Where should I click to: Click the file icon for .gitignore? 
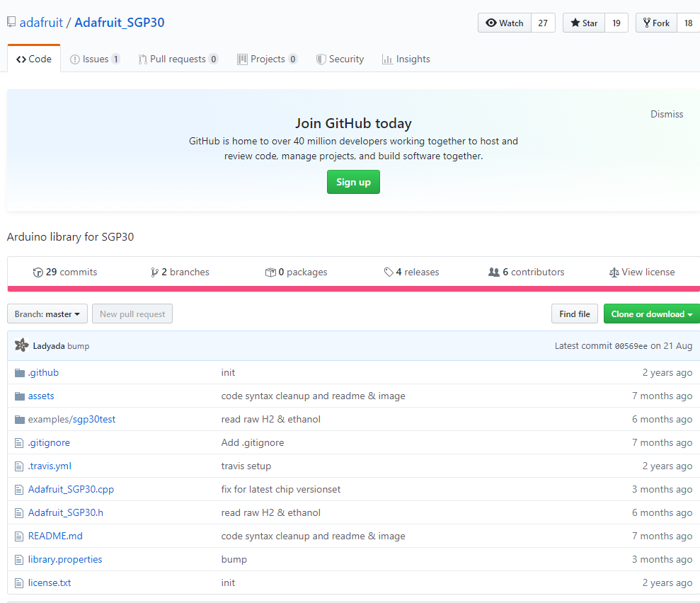[19, 443]
